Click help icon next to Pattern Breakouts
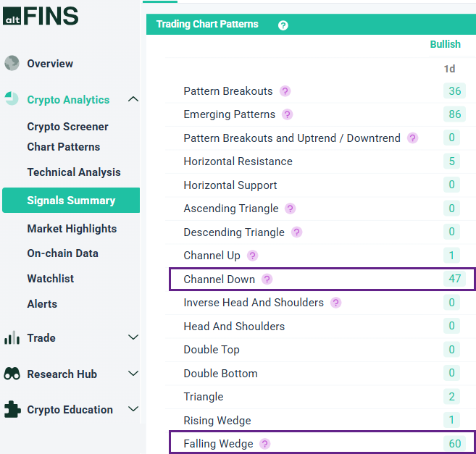The width and height of the screenshot is (476, 454). [285, 91]
